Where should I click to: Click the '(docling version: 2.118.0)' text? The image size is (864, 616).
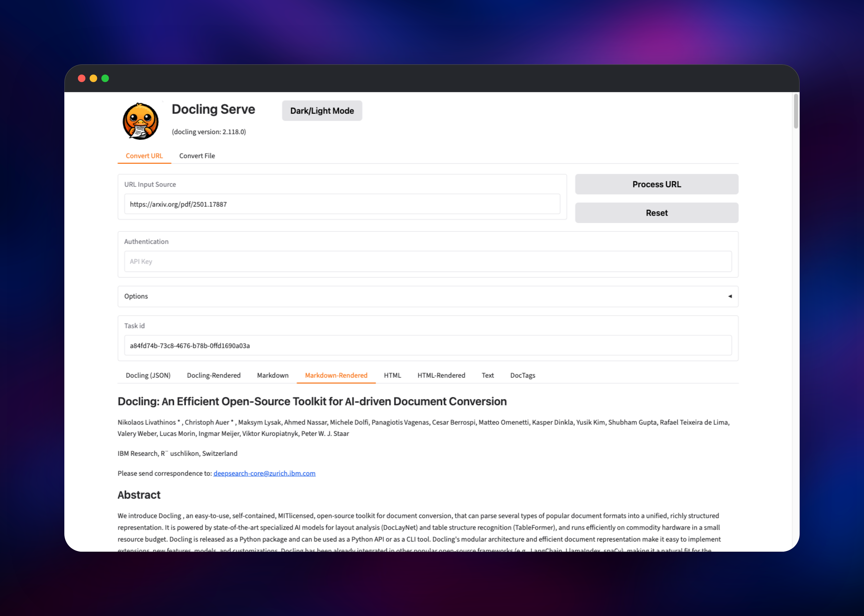(209, 132)
